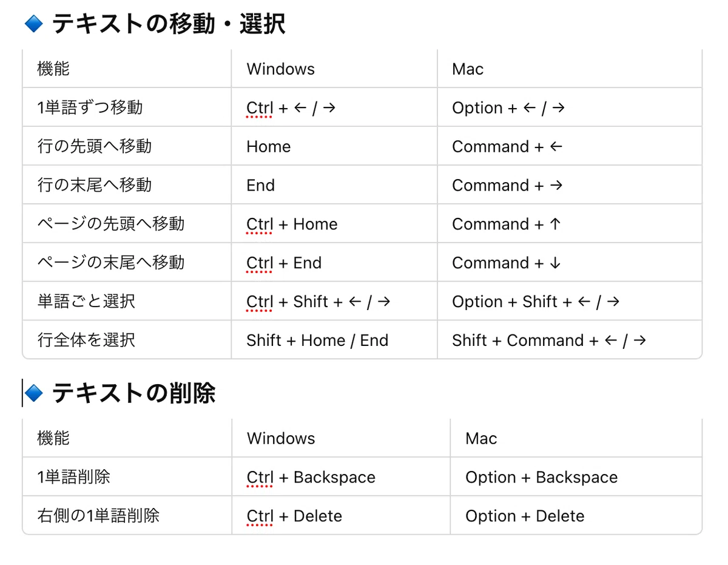This screenshot has width=728, height=565.
Task: Select the Ctrl + Home cell
Action: [x=334, y=224]
